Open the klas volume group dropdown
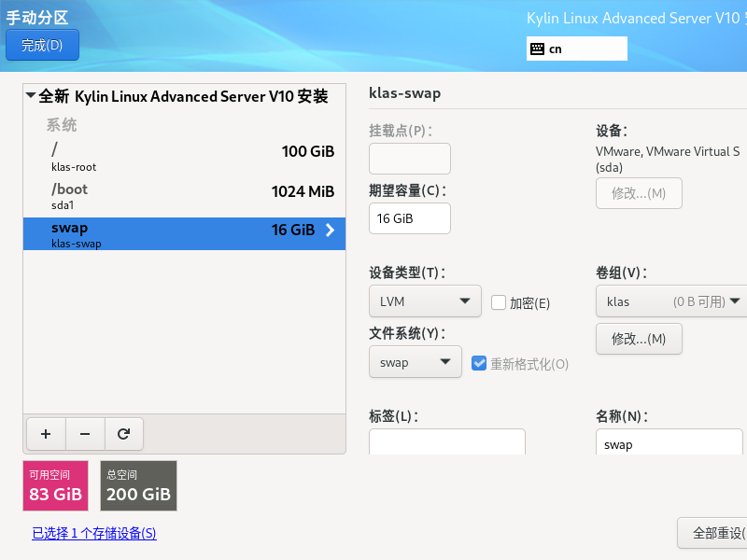Image resolution: width=747 pixels, height=560 pixels. click(x=672, y=301)
